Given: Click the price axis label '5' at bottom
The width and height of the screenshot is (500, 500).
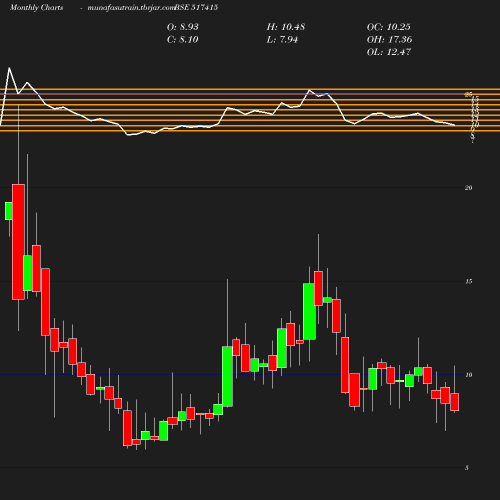Looking at the screenshot, I should [467, 468].
